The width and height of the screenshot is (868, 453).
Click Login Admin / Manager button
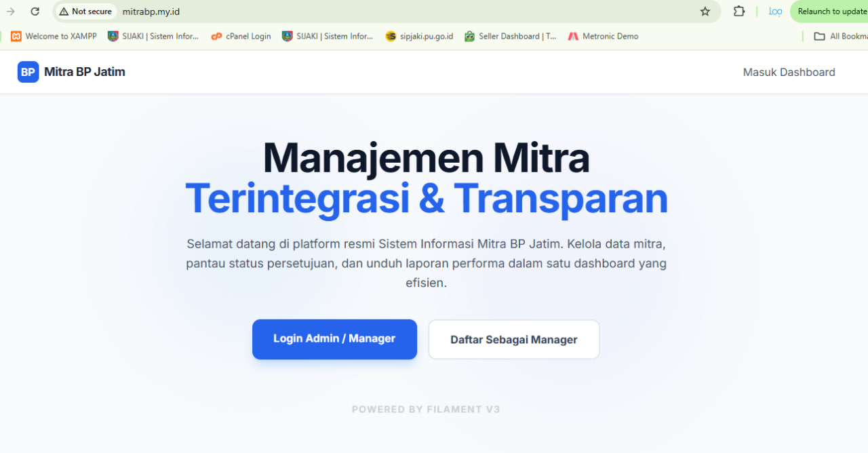click(334, 338)
